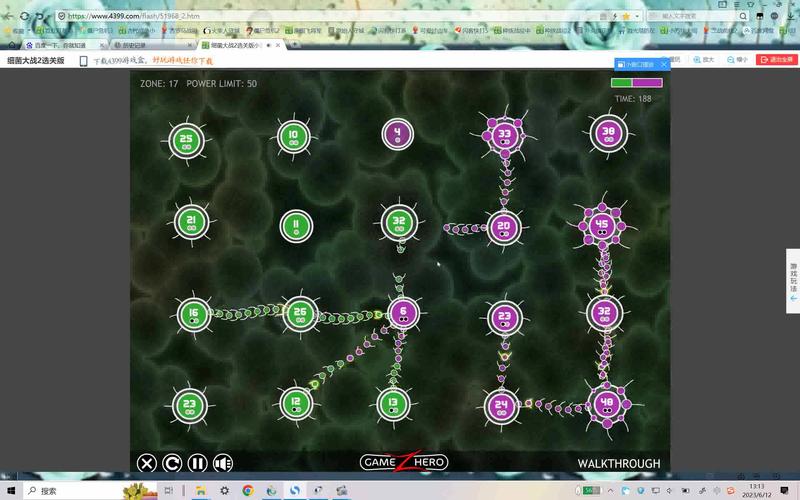
Task: Mute the game sound speaker icon
Action: tap(223, 463)
